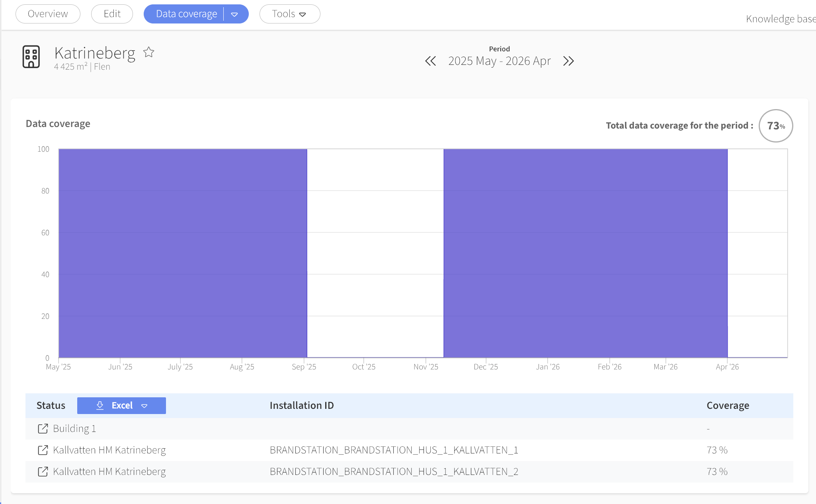Screen dimensions: 816x504
Task: Click the Apr '26 axis label
Action: coord(727,367)
